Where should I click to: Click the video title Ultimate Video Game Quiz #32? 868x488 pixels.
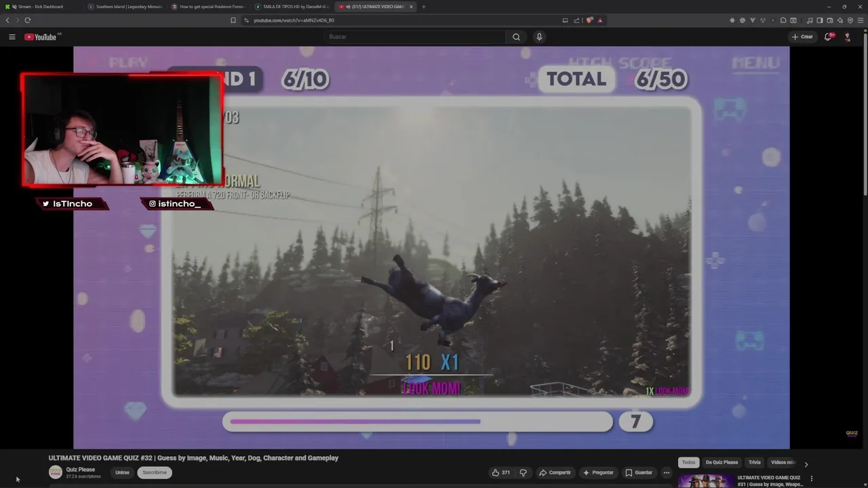[x=193, y=458]
